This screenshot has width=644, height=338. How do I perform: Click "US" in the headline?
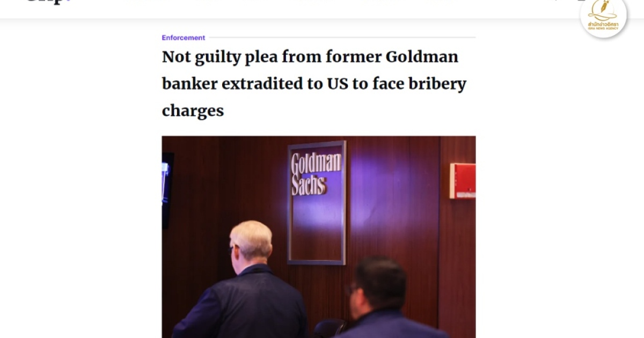tap(336, 84)
